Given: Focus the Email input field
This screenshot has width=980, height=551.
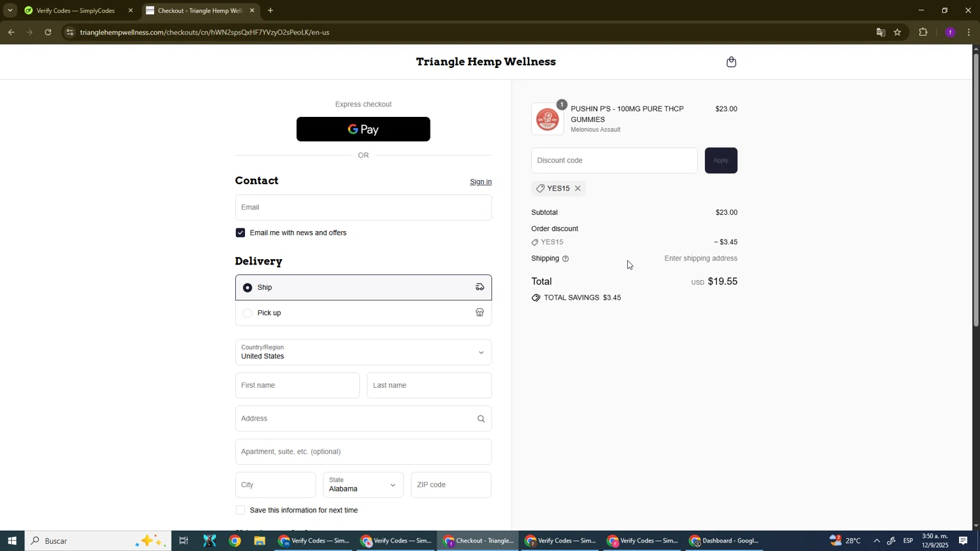Looking at the screenshot, I should (363, 208).
